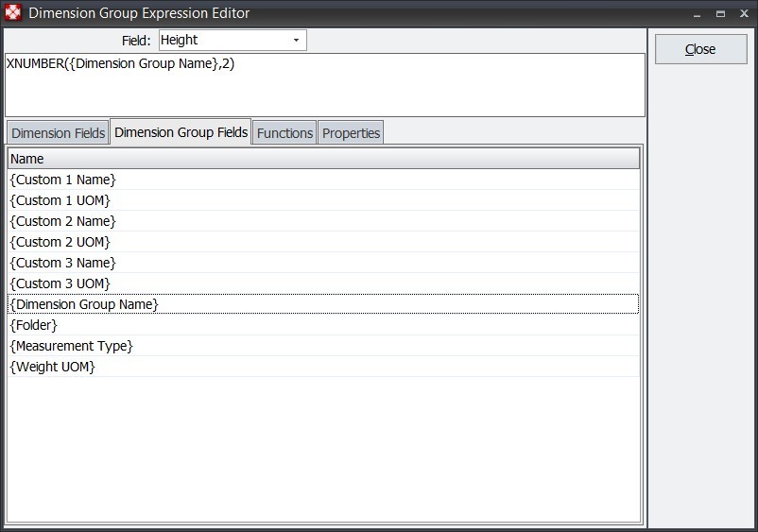758x532 pixels.
Task: Click the application icon in title bar
Action: point(13,12)
